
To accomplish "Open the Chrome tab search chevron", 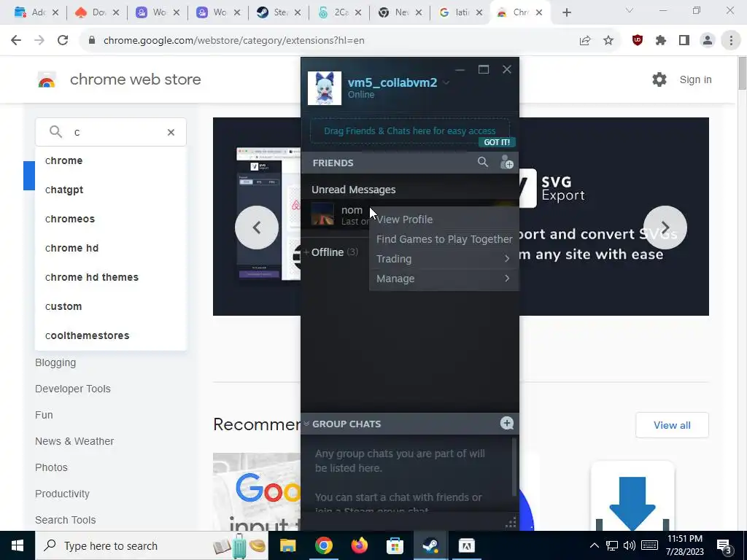I will click(630, 10).
